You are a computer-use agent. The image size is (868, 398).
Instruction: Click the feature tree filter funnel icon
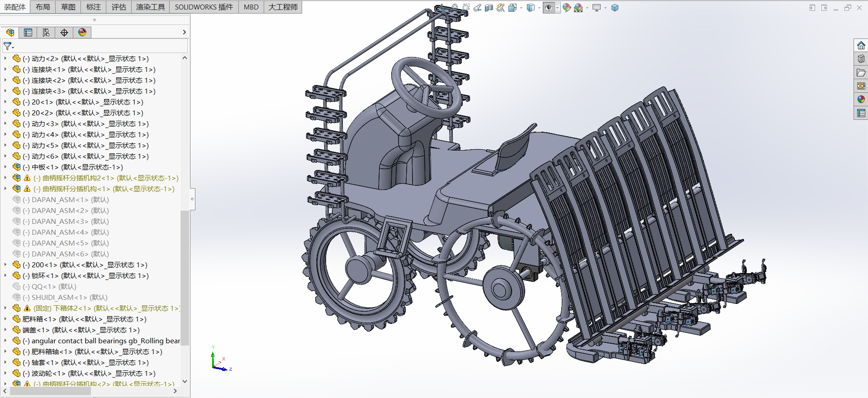[x=8, y=46]
